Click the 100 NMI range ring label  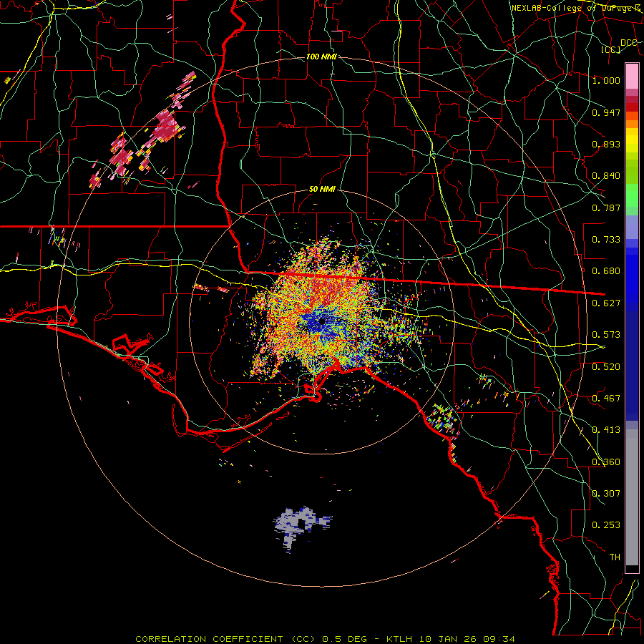321,57
